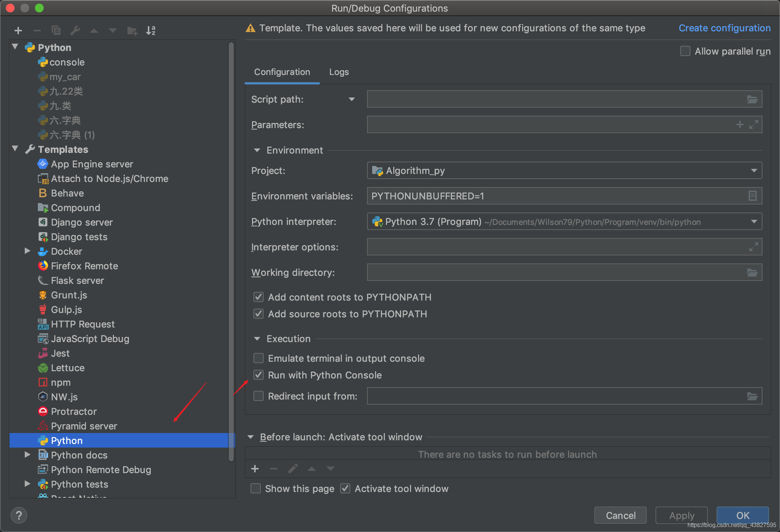
Task: Select Pyramid server template
Action: pyautogui.click(x=84, y=426)
